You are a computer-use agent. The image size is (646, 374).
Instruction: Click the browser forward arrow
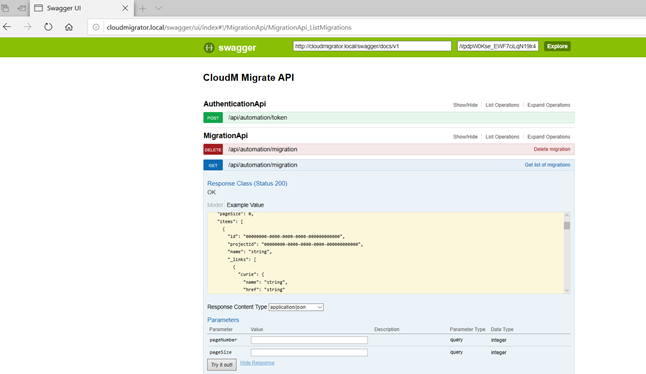(28, 27)
